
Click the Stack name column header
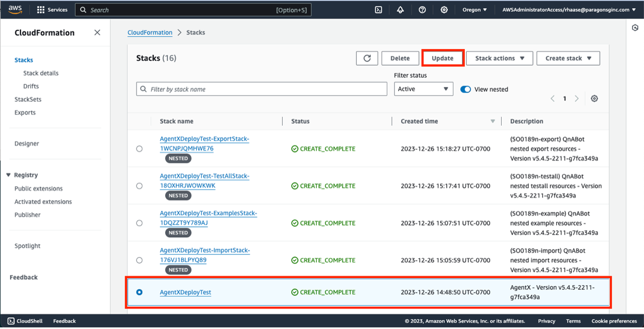click(176, 121)
